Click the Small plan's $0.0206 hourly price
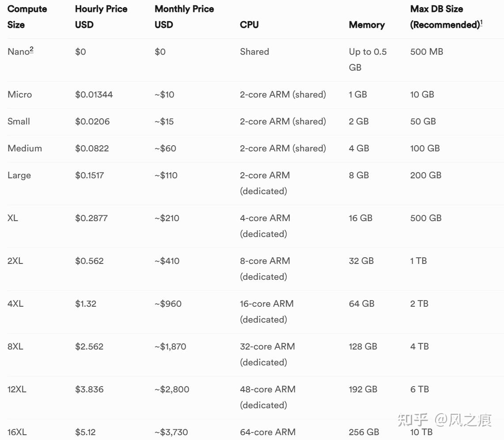Image resolution: width=504 pixels, height=440 pixels. [92, 121]
